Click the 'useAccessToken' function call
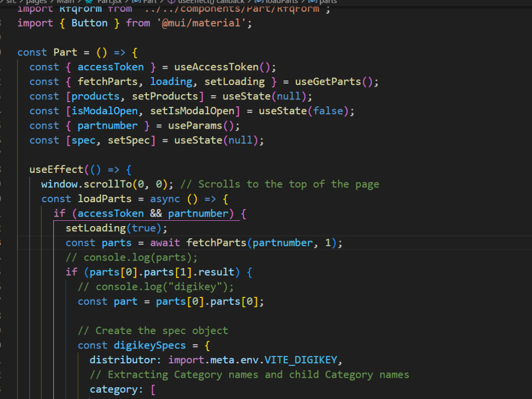This screenshot has width=532, height=399. pyautogui.click(x=217, y=67)
